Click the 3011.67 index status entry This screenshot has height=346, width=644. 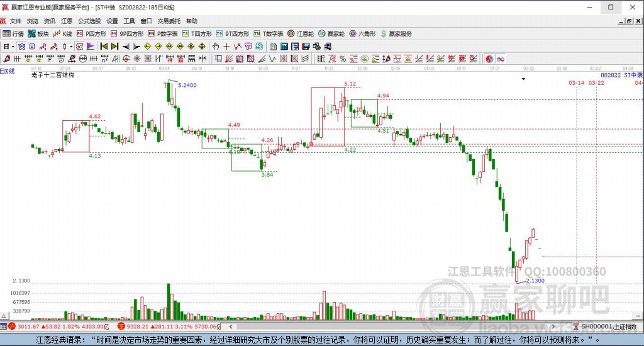[58, 326]
